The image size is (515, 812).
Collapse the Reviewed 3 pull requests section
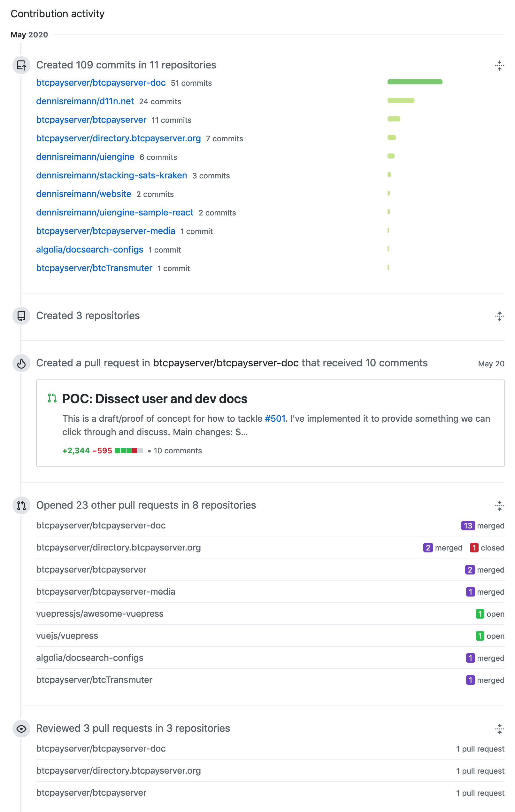coord(499,729)
